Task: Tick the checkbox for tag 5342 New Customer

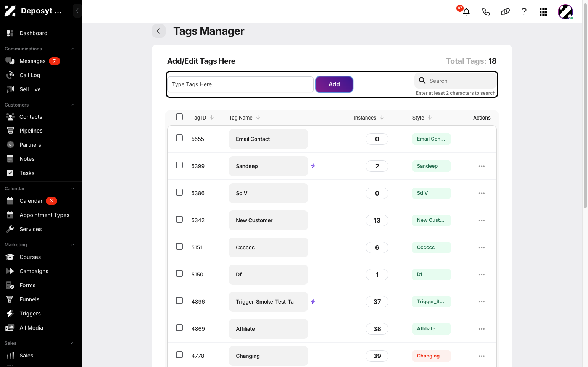Action: point(179,219)
